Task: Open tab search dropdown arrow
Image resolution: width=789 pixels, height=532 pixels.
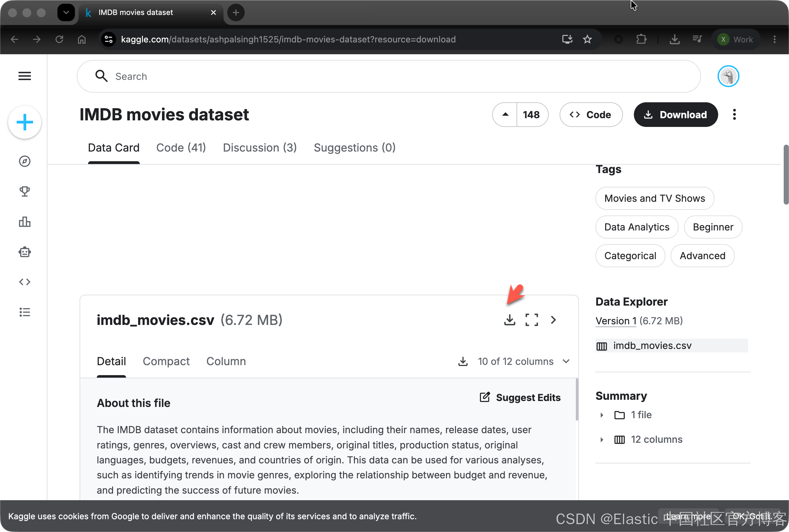Action: pos(66,12)
